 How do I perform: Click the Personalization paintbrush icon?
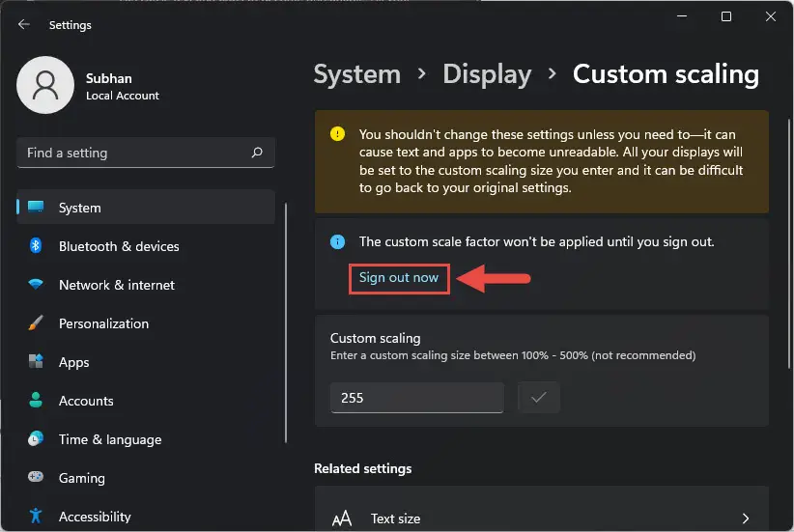click(x=36, y=322)
